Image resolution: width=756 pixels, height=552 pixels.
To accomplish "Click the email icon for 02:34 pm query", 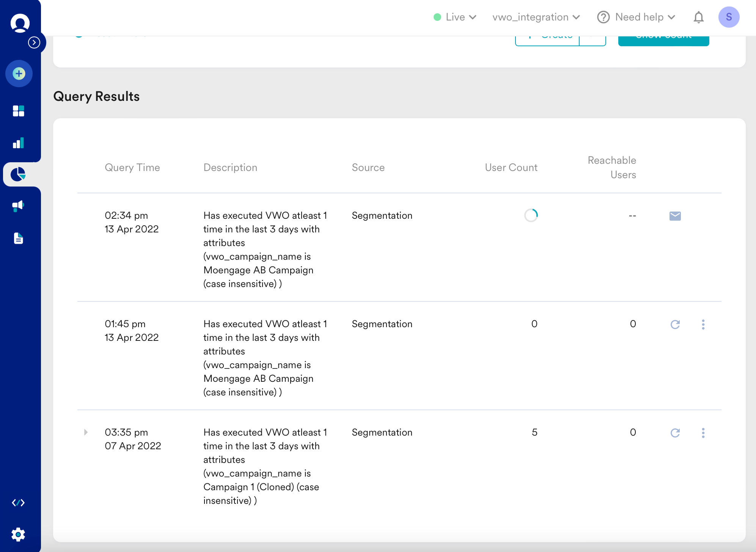I will click(675, 216).
